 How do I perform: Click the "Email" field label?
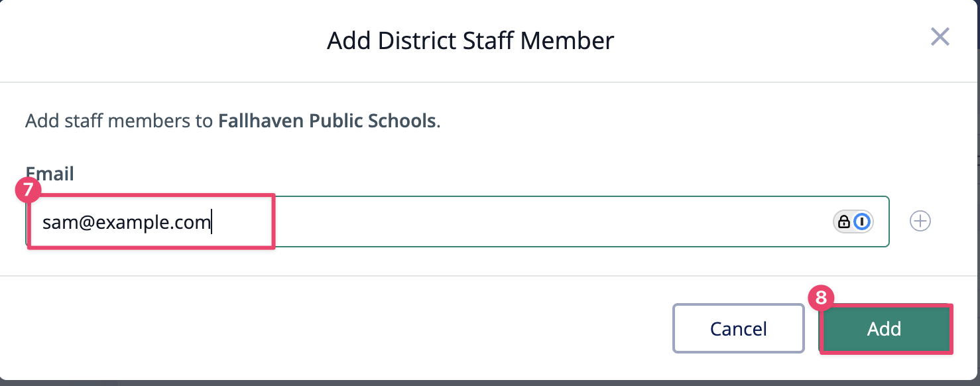click(50, 174)
